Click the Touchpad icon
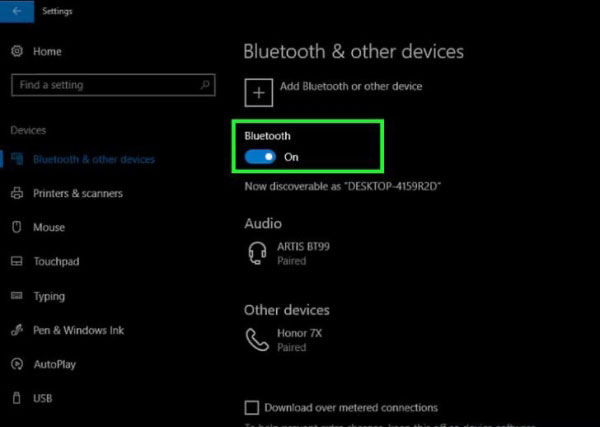The height and width of the screenshot is (427, 600). 16,261
